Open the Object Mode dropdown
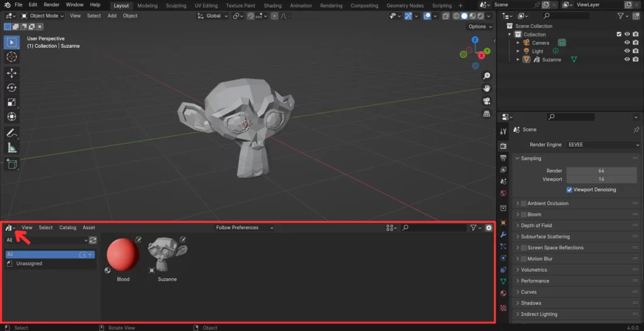The image size is (644, 331). (x=42, y=16)
